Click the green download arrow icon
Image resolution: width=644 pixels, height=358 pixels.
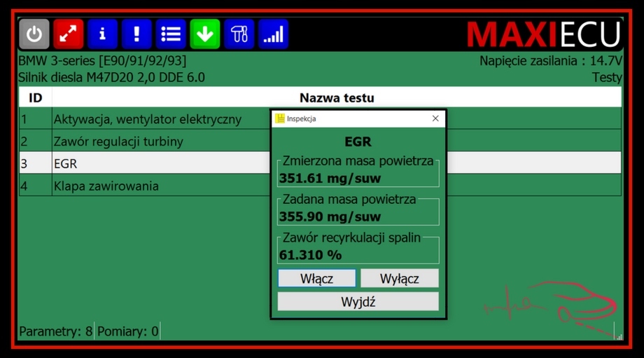click(204, 34)
